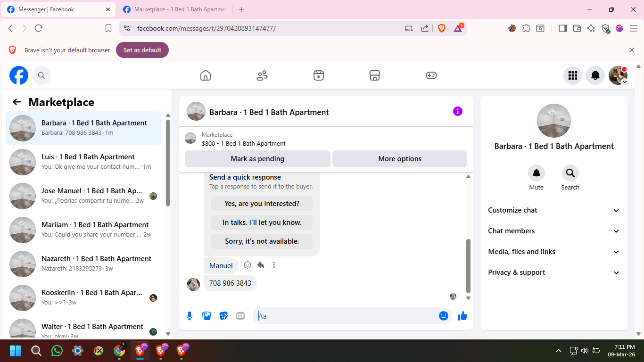
Task: Reload the page
Action: pyautogui.click(x=39, y=28)
